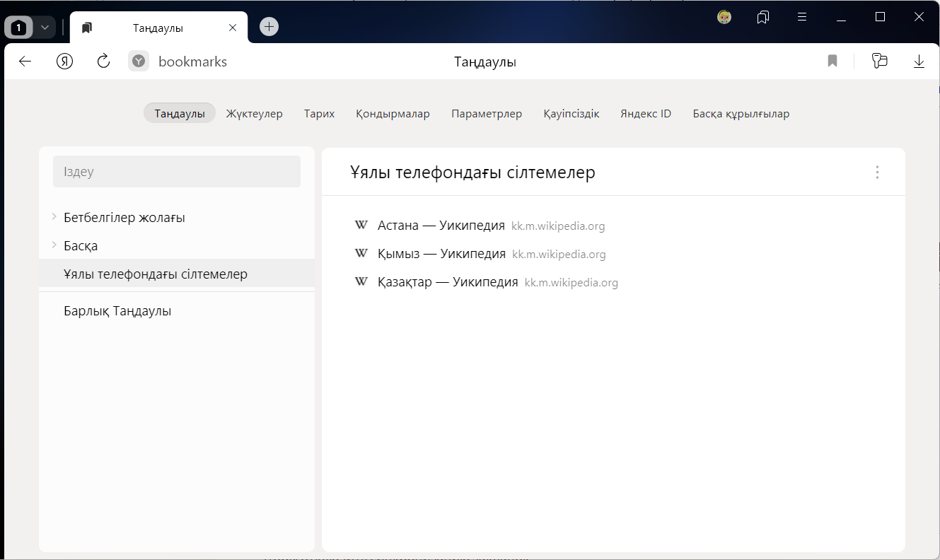Open Yandex home page icon
This screenshot has width=940, height=560.
[x=65, y=62]
